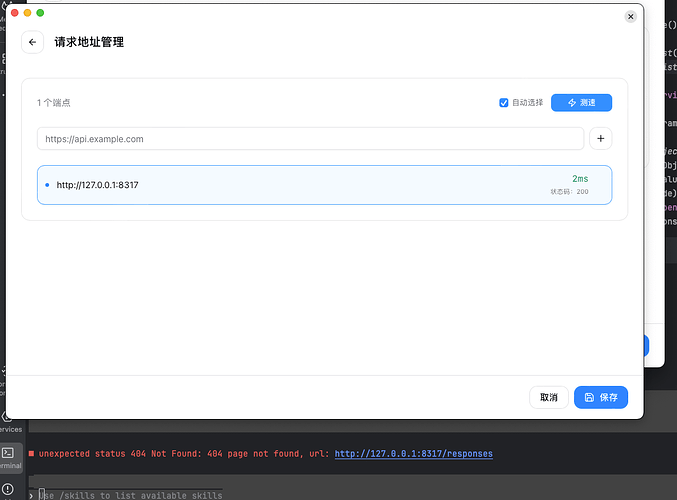Open the Problems icon in IDE sidebar
677x500 pixels.
[8, 489]
